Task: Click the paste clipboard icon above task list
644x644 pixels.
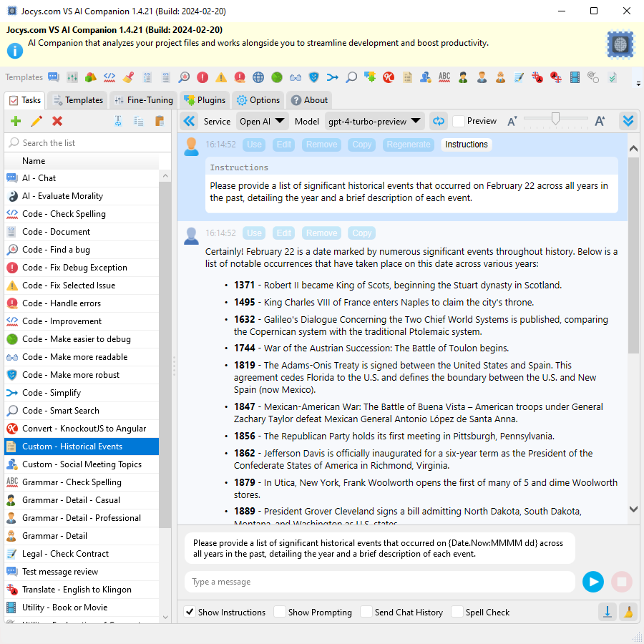Action: (160, 121)
